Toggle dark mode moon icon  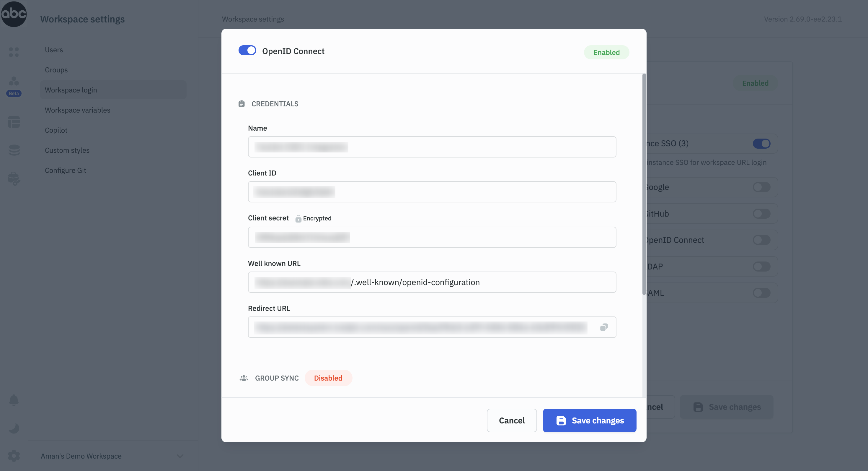point(14,428)
